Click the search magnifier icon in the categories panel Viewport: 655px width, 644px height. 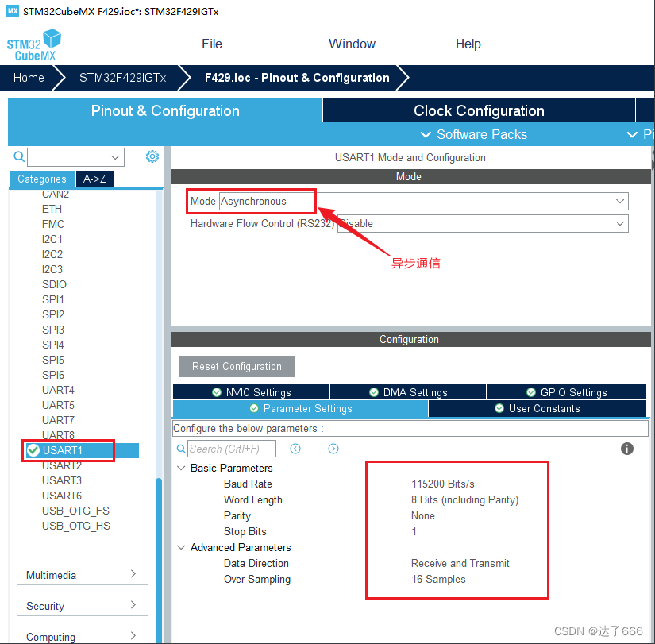[x=19, y=156]
